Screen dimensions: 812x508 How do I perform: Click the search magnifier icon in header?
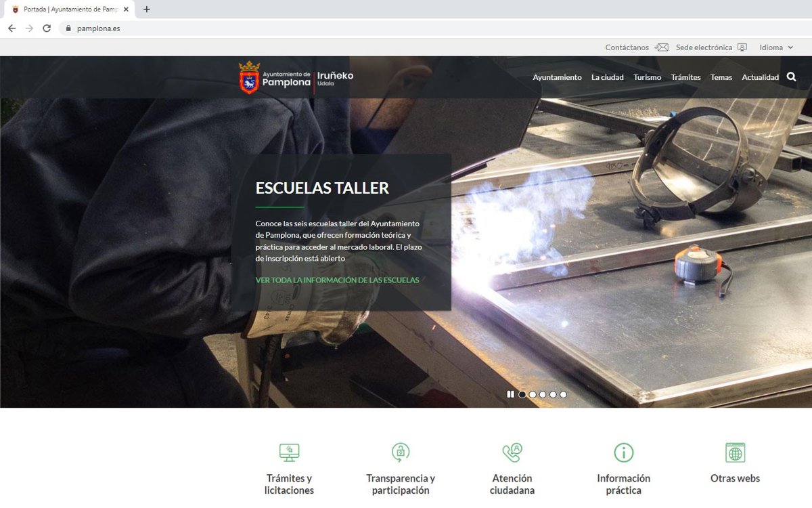tap(792, 77)
